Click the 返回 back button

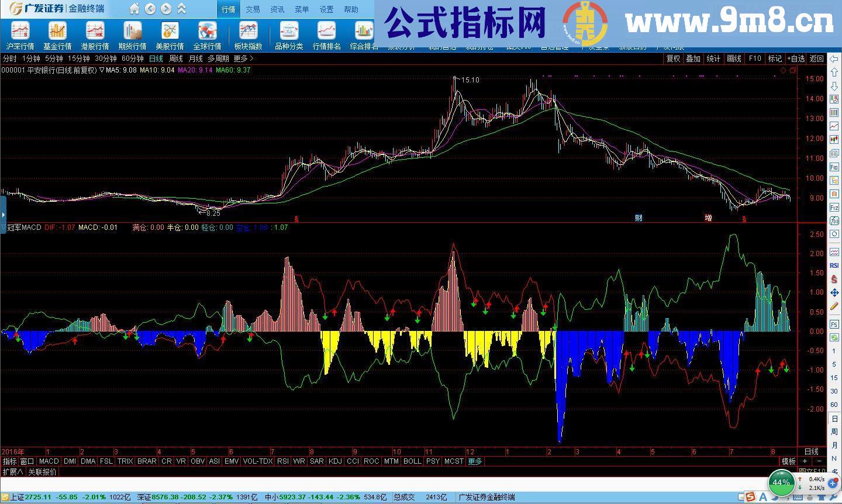[816, 58]
